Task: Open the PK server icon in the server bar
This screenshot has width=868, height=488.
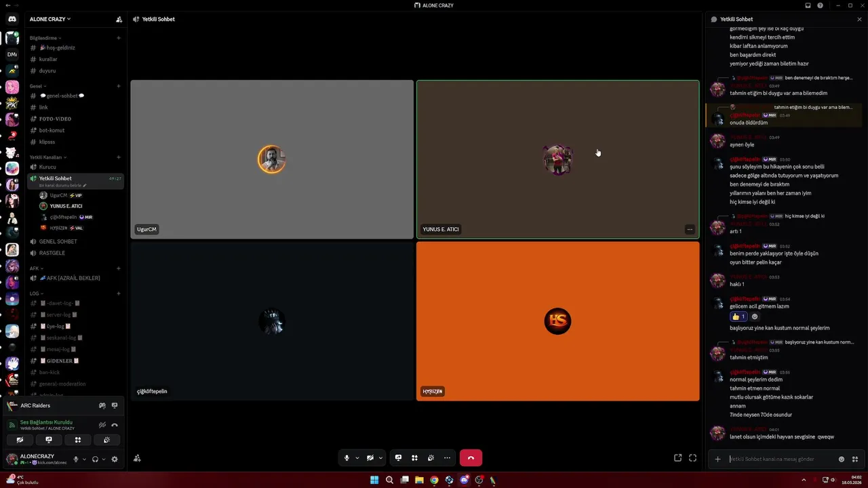Action: (x=12, y=103)
